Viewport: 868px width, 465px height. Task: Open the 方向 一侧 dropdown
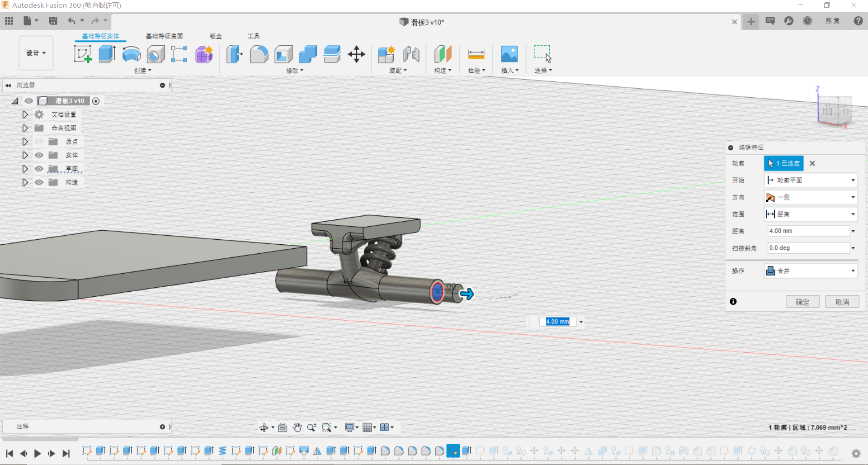pos(811,197)
